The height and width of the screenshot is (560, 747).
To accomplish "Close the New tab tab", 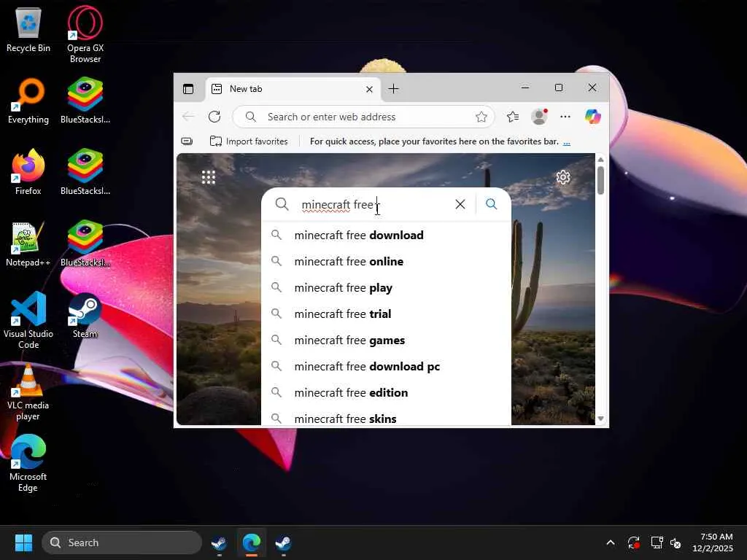I will pos(369,89).
